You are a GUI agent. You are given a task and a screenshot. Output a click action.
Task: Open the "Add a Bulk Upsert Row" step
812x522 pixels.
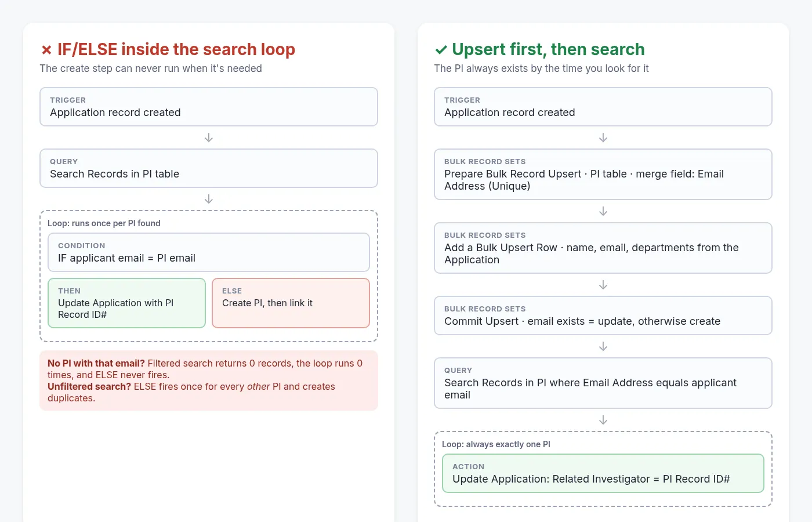[603, 248]
